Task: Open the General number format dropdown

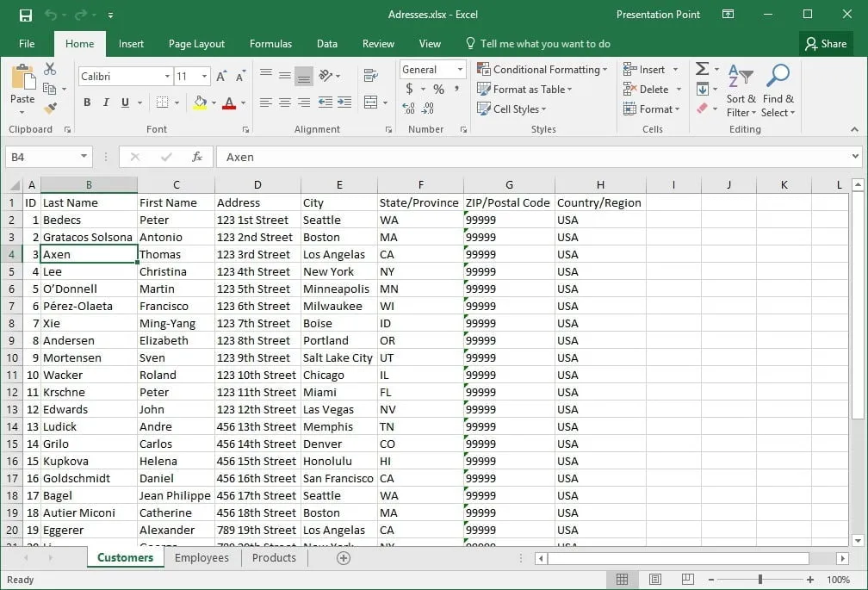Action: coord(460,69)
